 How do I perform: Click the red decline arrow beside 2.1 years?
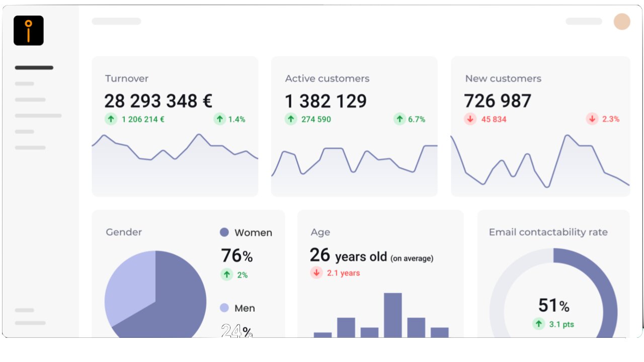[316, 273]
